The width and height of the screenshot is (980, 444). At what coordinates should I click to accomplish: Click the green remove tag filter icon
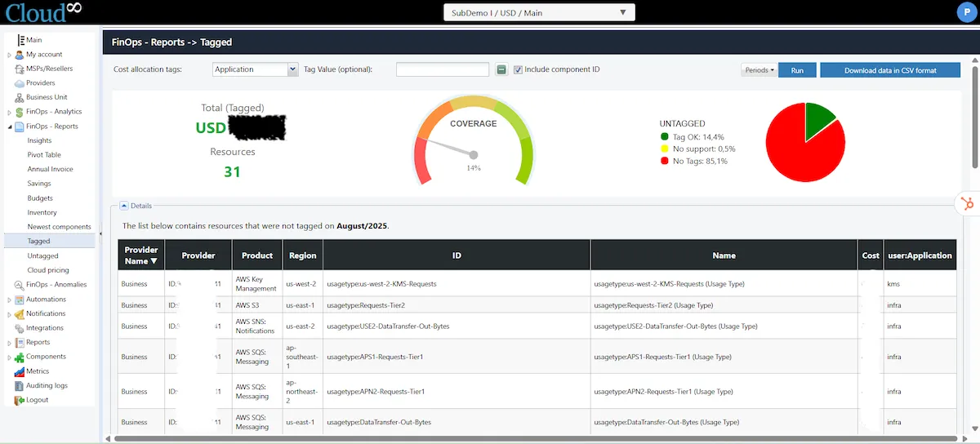[x=501, y=70]
